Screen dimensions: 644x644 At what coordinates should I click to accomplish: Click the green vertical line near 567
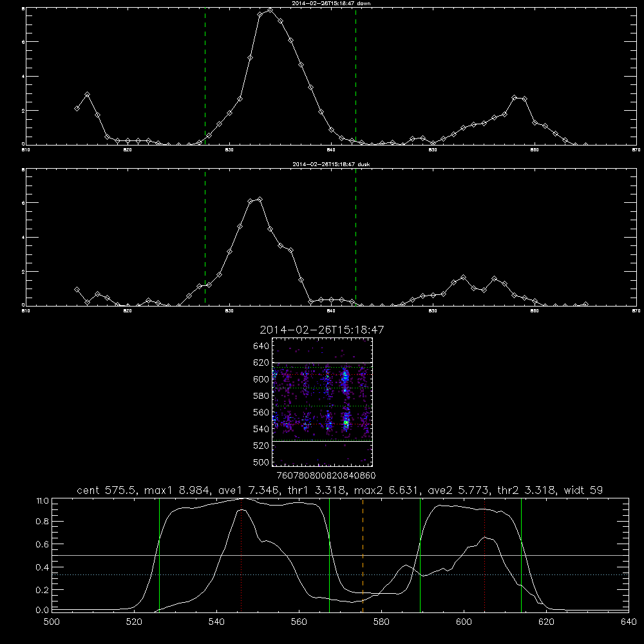(x=329, y=554)
